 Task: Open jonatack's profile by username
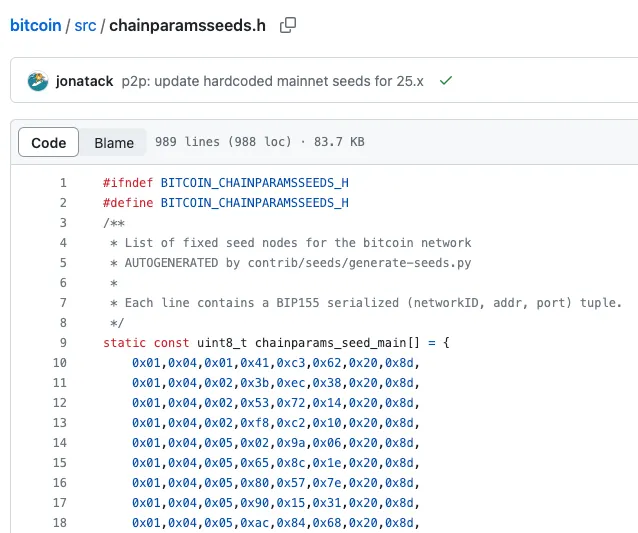[x=85, y=81]
